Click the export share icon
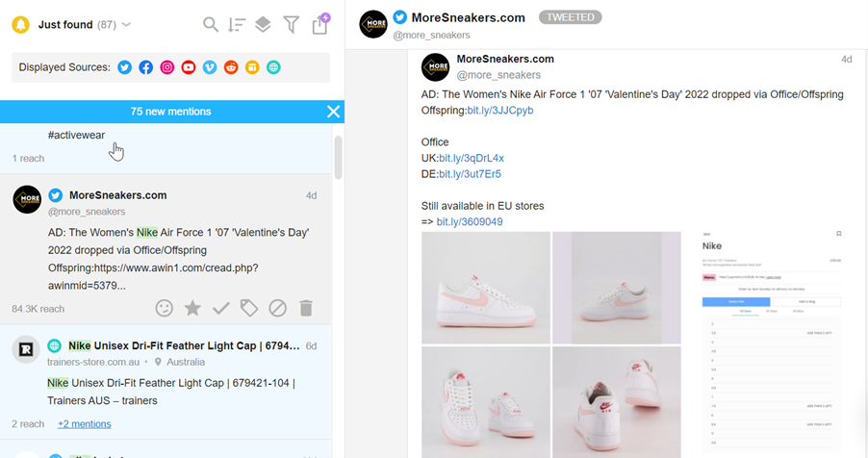Viewport: 868px width, 458px height. coord(320,24)
